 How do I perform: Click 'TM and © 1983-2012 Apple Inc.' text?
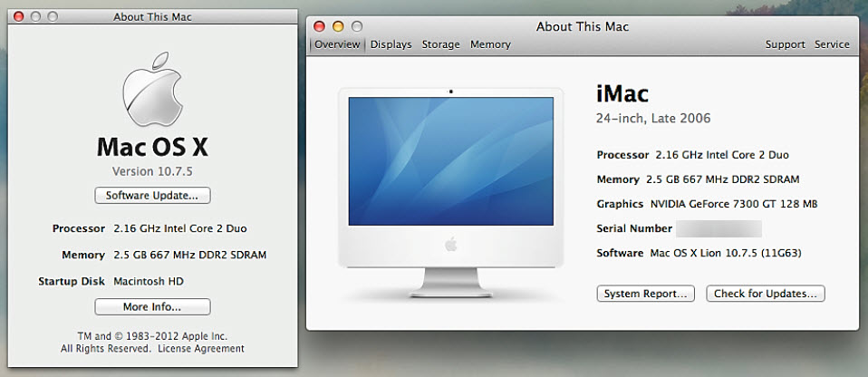point(152,336)
